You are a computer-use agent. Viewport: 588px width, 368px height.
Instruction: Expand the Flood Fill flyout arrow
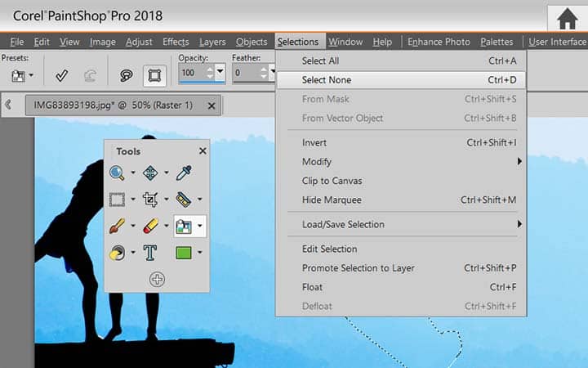(x=133, y=252)
